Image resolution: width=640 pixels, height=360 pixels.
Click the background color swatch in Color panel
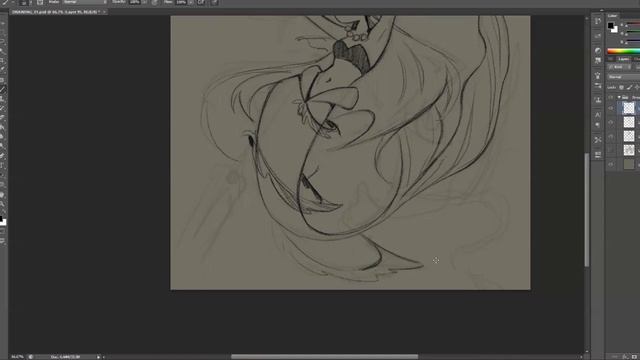[615, 30]
